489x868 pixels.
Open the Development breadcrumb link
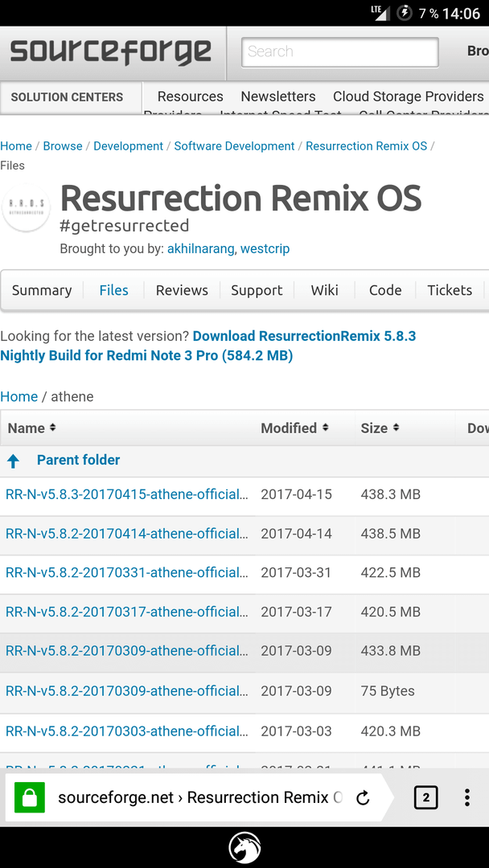(x=128, y=146)
